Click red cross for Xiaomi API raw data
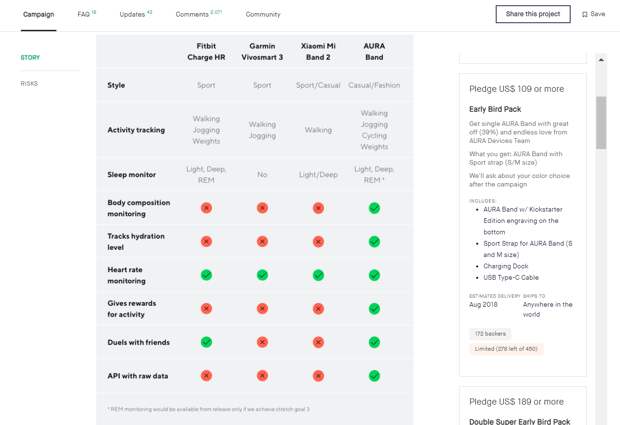Screen dimensions: 620x425 (x=318, y=376)
